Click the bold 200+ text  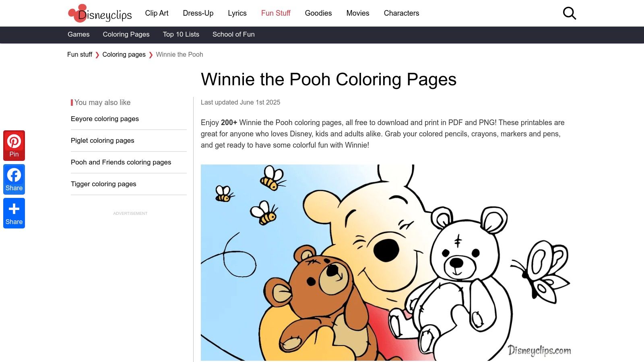tap(229, 123)
